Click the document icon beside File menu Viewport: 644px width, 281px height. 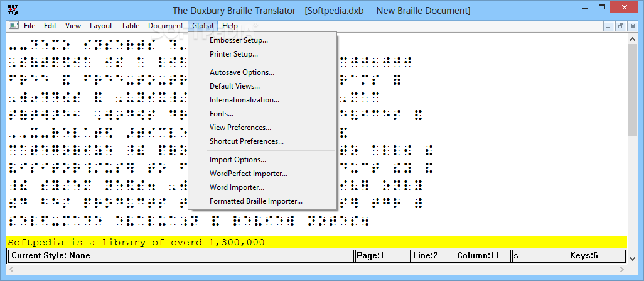[14, 26]
